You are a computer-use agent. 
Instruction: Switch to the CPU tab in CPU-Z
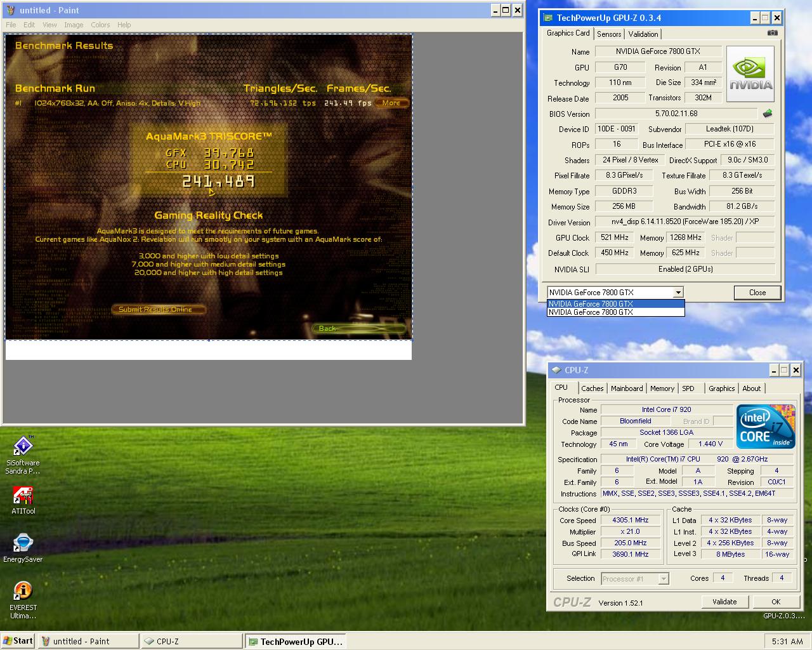(561, 387)
